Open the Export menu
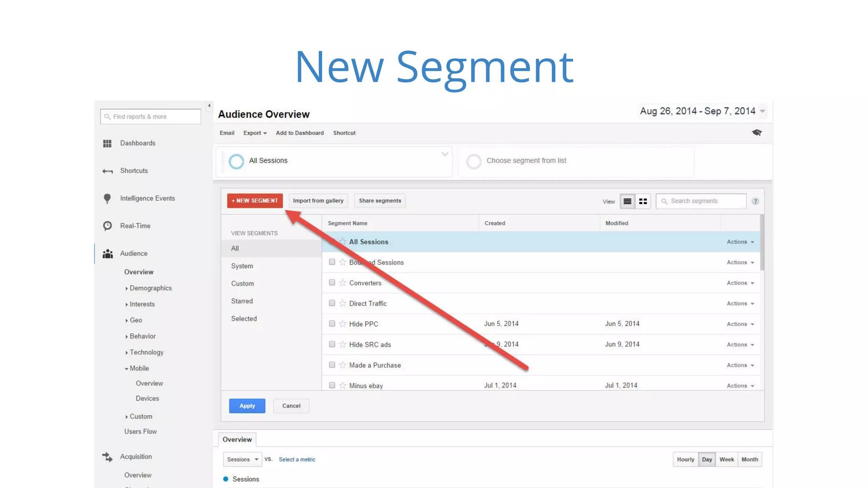This screenshot has width=868, height=488. point(255,133)
